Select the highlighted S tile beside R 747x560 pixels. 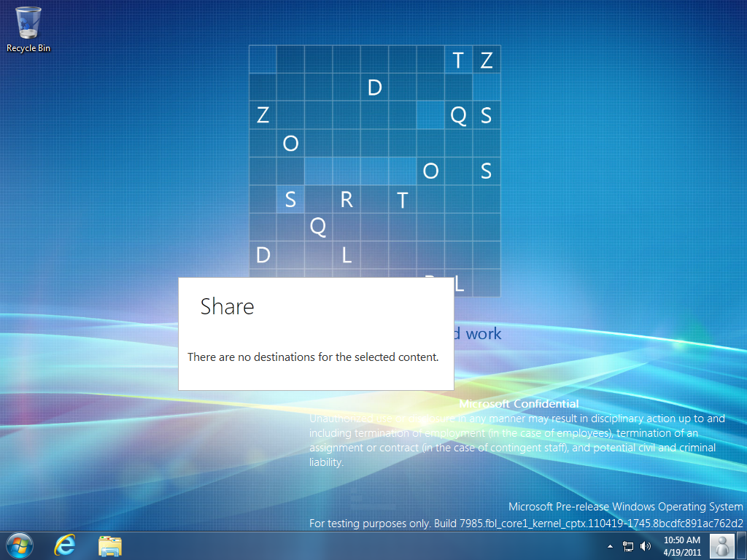tap(290, 199)
